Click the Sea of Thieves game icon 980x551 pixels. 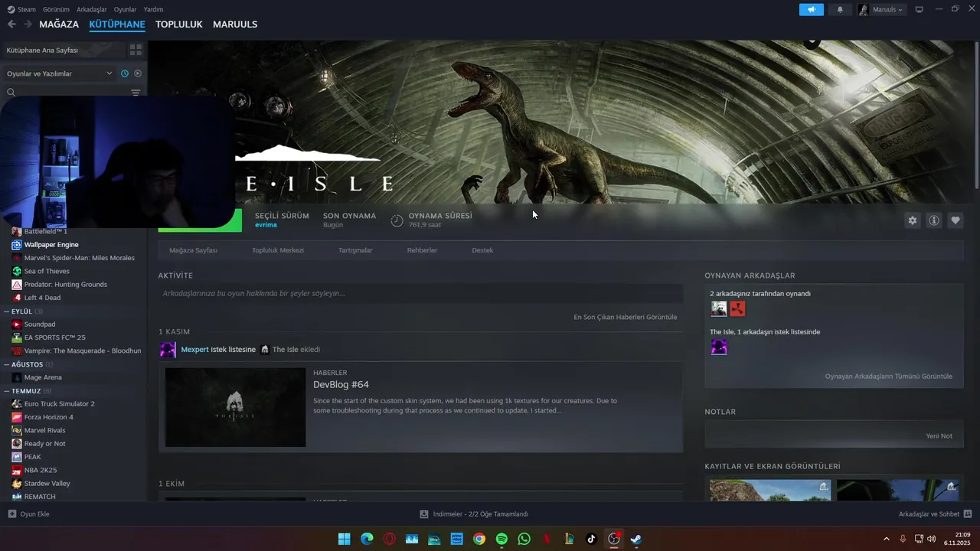[x=17, y=271]
